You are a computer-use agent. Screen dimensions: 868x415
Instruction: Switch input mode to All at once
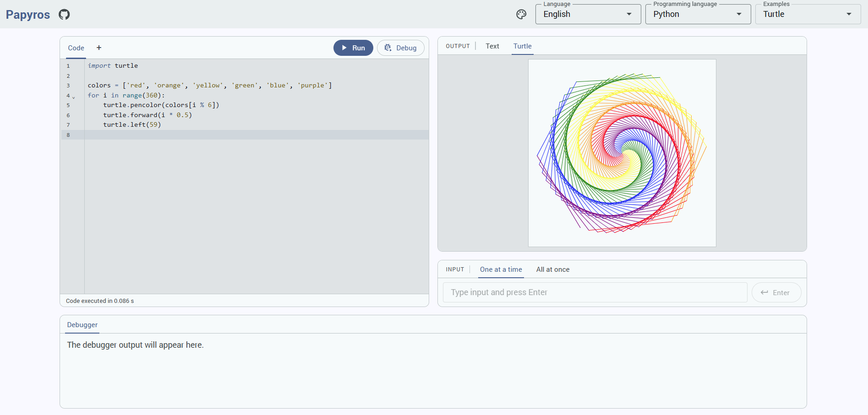click(553, 269)
